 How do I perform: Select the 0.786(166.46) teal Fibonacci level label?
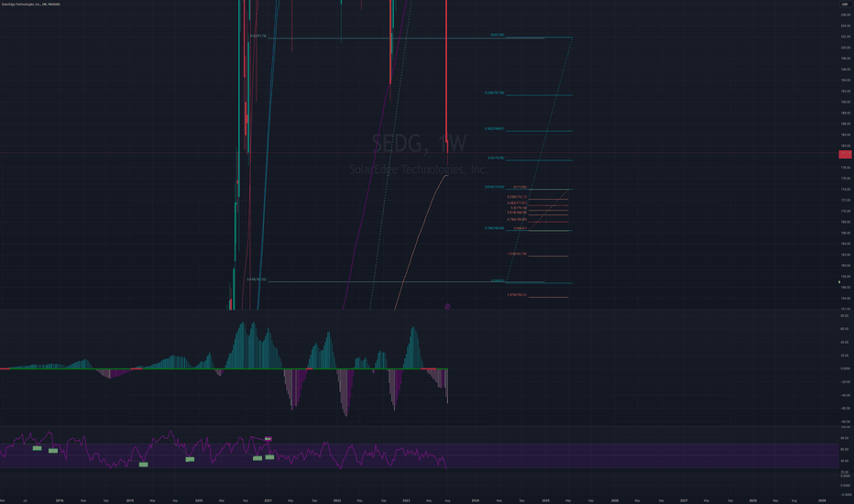495,228
